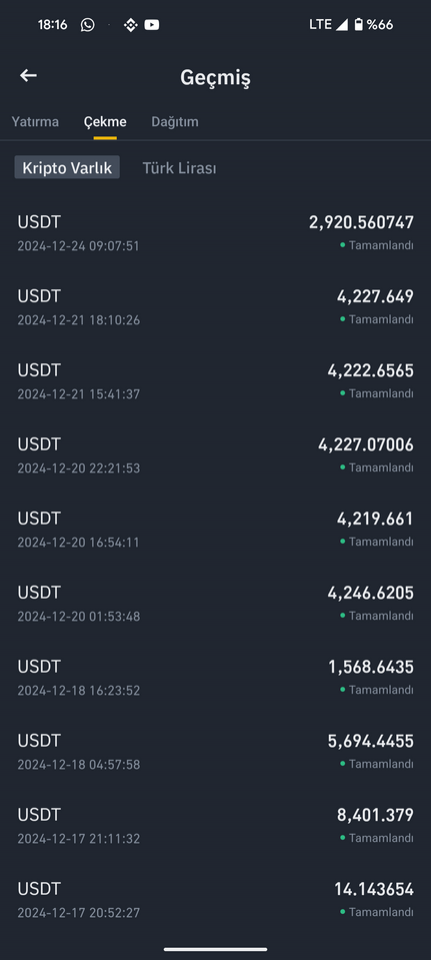The height and width of the screenshot is (960, 431).
Task: Tap the Binance notification icon
Action: [x=130, y=25]
